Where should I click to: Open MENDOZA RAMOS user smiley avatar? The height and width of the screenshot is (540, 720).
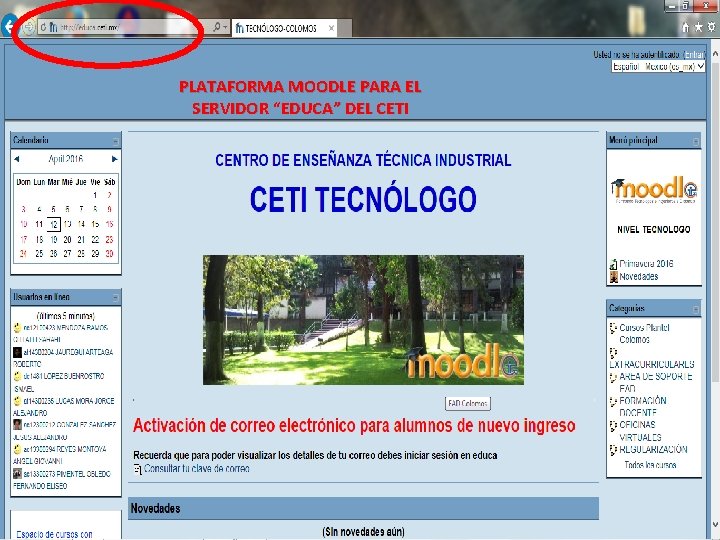tap(17, 328)
